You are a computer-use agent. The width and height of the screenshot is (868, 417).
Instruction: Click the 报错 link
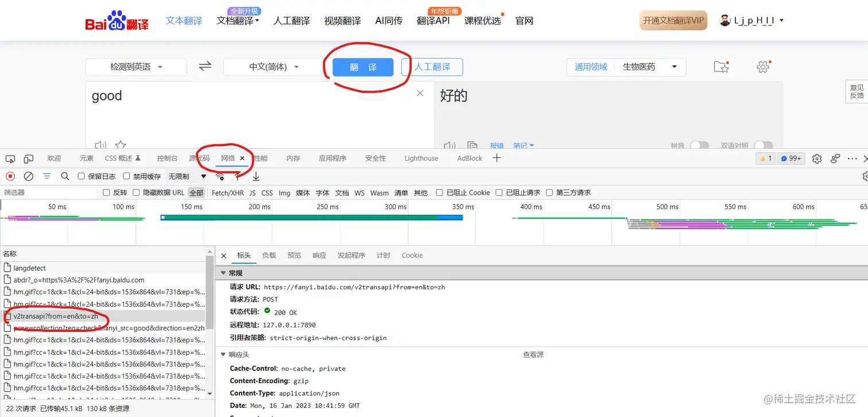(x=497, y=146)
